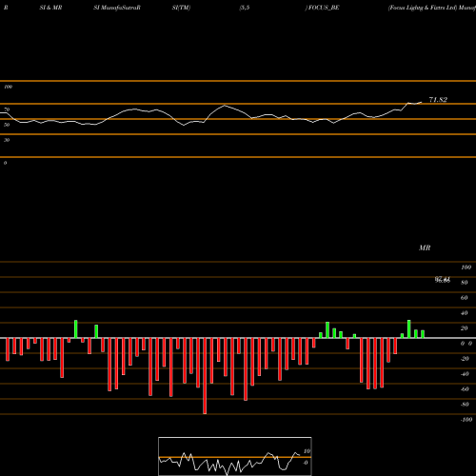Click the -40 label on the MR axis
Image resolution: width=476 pixels, height=476 pixels.
pyautogui.click(x=465, y=374)
